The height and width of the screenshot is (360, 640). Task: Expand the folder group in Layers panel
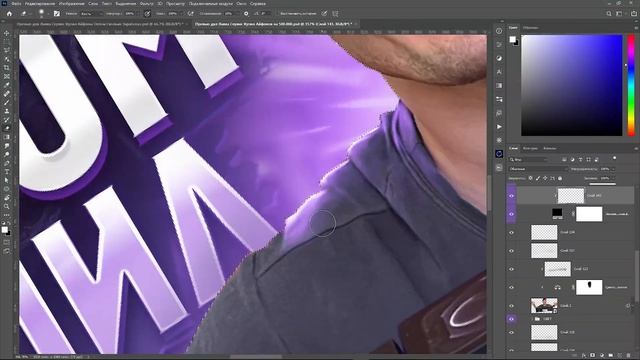coord(531,319)
